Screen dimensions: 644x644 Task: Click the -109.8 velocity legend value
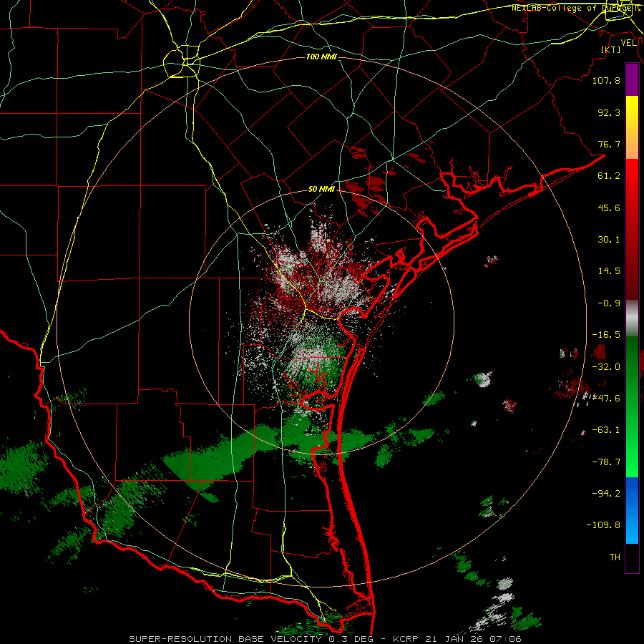coord(603,525)
